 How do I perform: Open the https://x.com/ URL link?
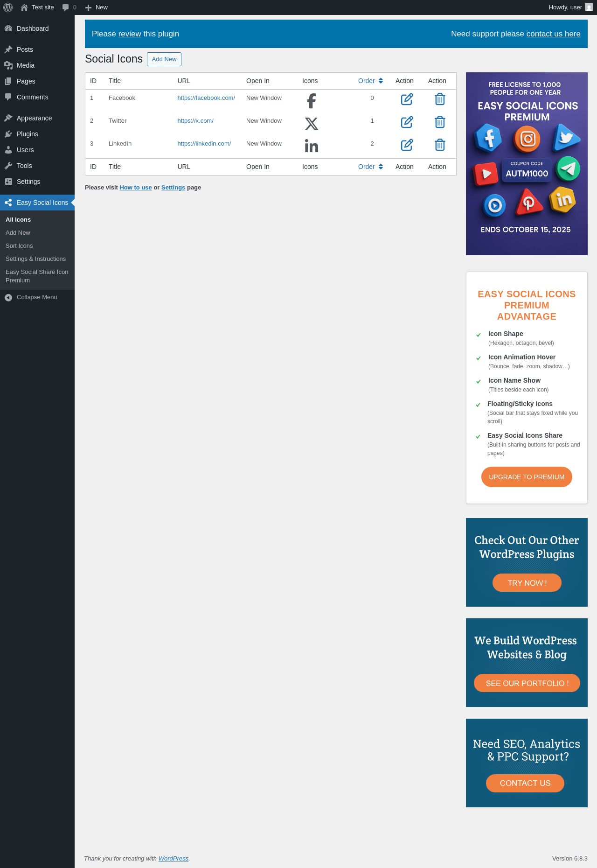(195, 121)
